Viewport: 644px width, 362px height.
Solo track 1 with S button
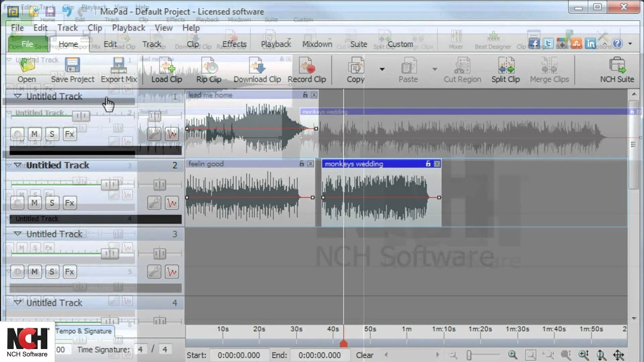click(52, 134)
